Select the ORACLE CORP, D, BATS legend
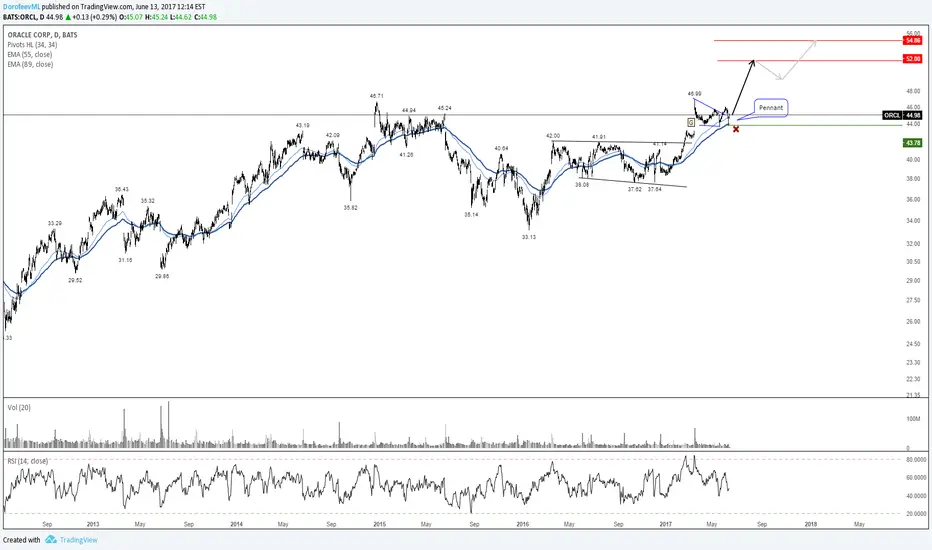The height and width of the screenshot is (550, 932). (x=42, y=35)
